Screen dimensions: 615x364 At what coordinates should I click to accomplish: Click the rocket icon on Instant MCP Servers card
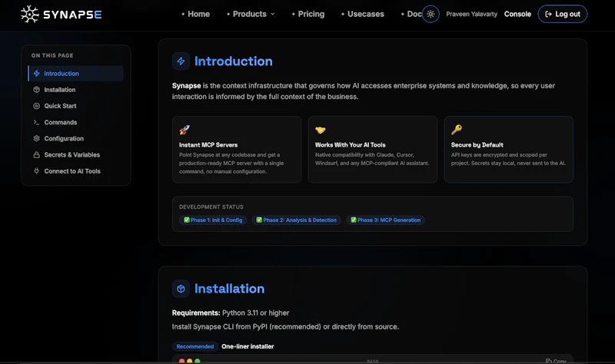[x=184, y=130]
